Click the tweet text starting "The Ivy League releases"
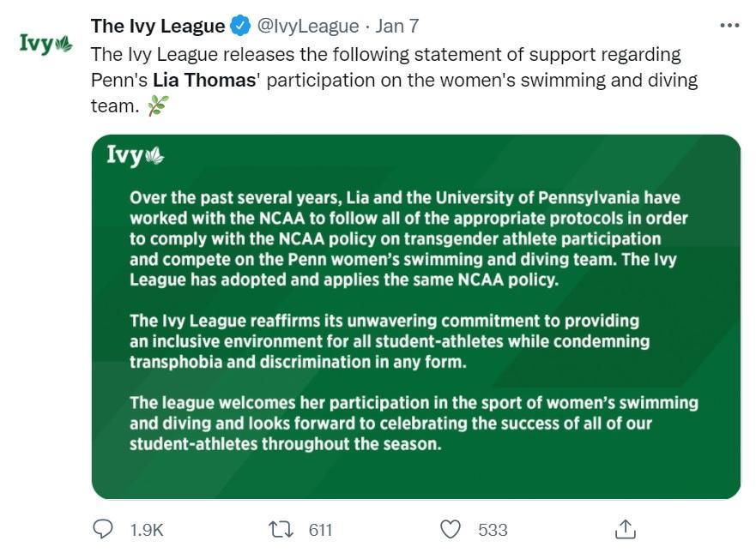 pyautogui.click(x=385, y=56)
